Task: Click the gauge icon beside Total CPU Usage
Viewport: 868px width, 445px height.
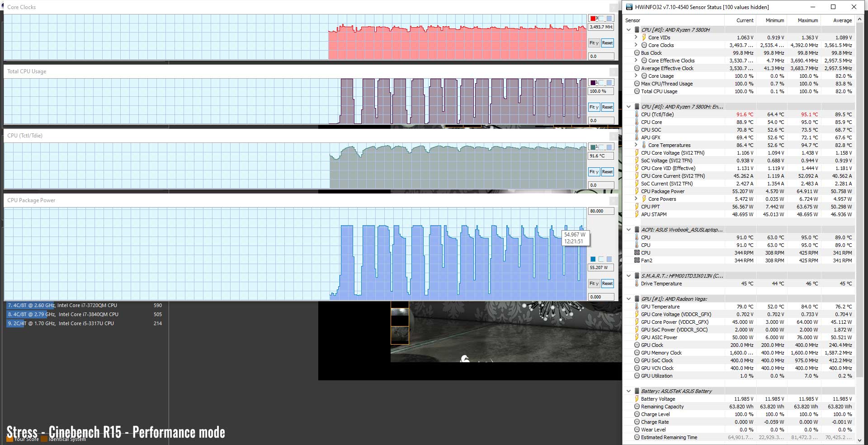Action: coord(637,91)
